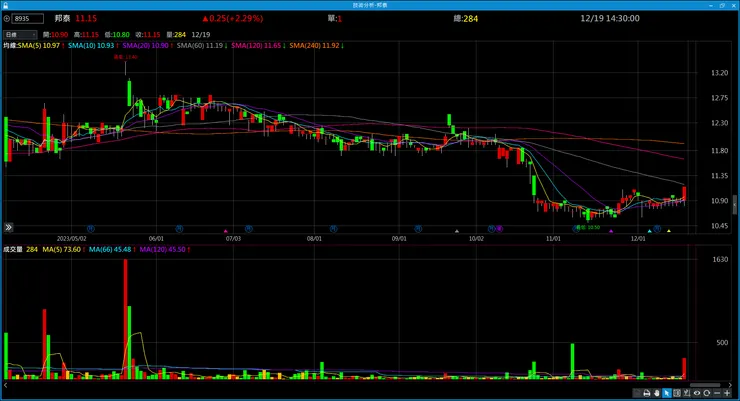Click the blue event marker right of 07/03
The image size is (740, 401).
(249, 229)
